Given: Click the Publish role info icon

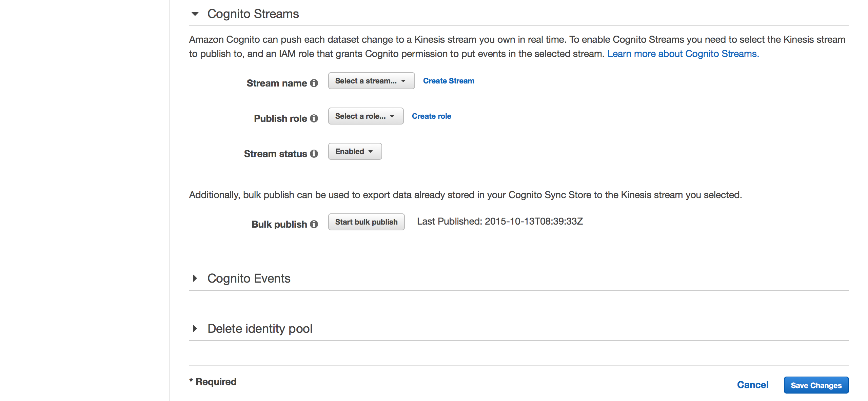Looking at the screenshot, I should coord(314,118).
